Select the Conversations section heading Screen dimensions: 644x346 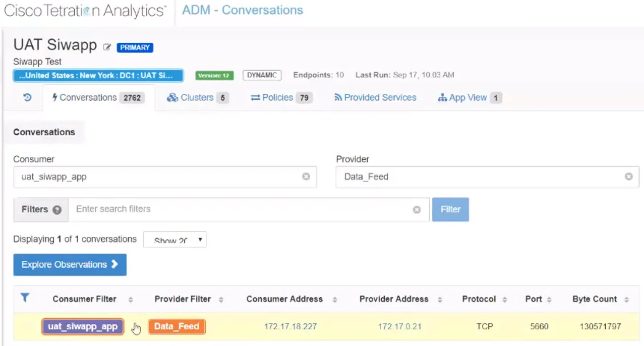tap(44, 132)
